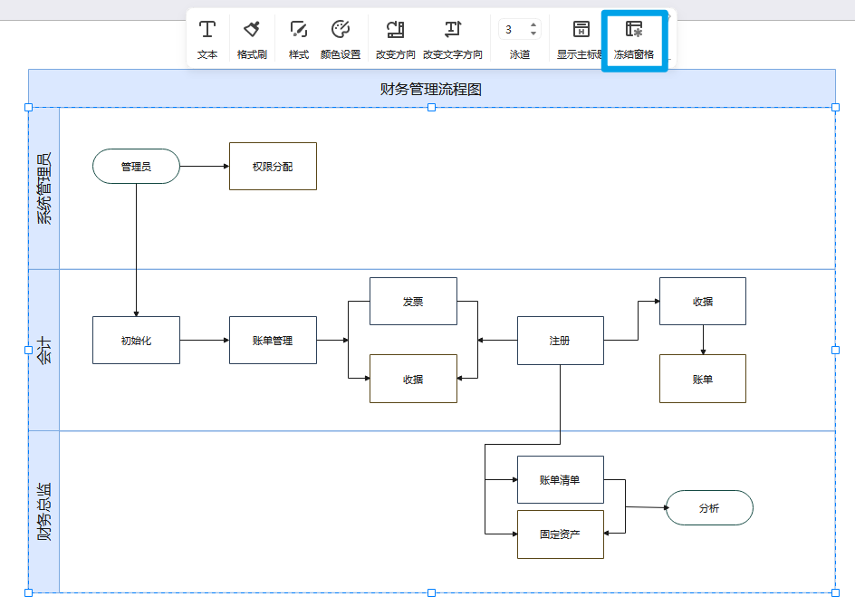Click the 固定资产 process box
Image resolution: width=855 pixels, height=616 pixels.
click(560, 534)
